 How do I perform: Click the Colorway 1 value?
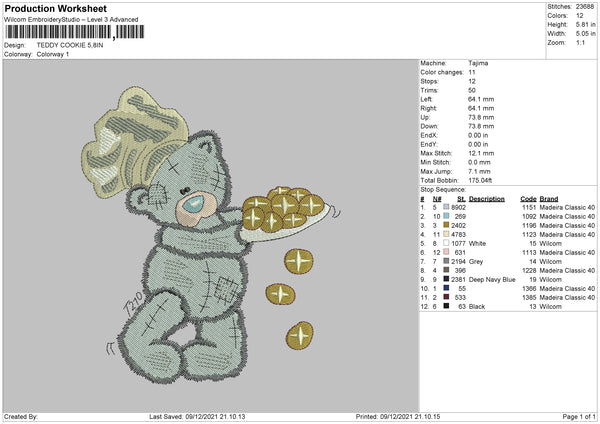tap(53, 54)
